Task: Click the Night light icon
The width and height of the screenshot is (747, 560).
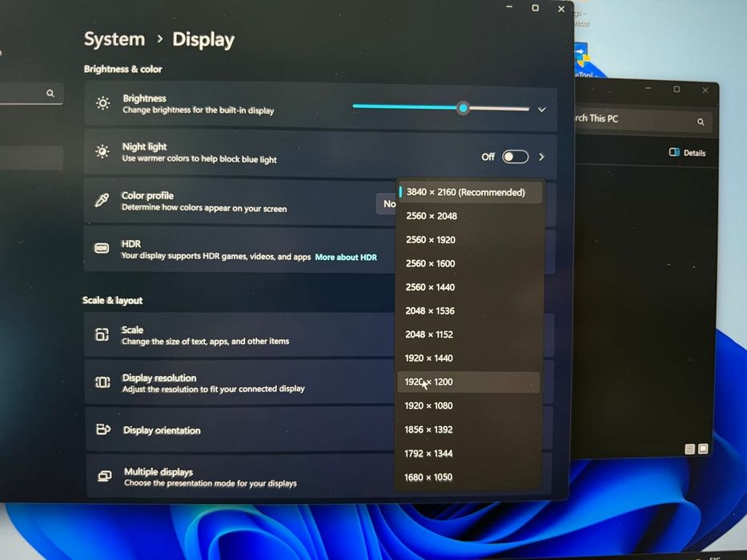Action: pyautogui.click(x=102, y=151)
